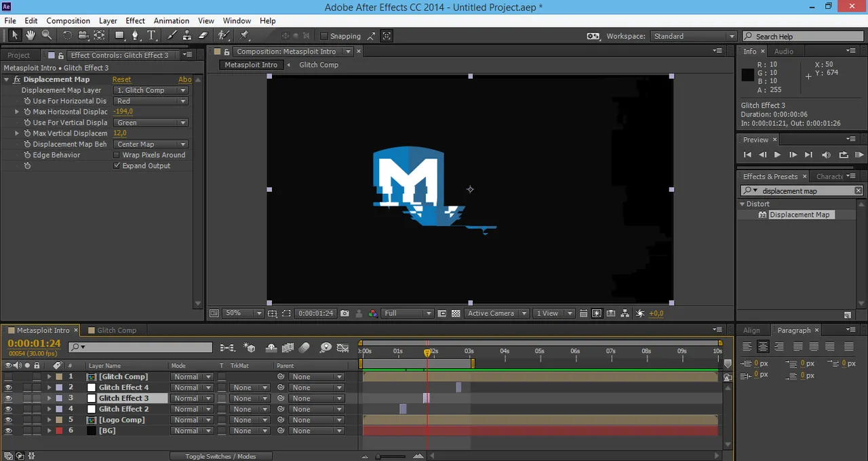Viewport: 868px width, 461px height.
Task: Open the Full resolution dropdown
Action: pos(408,313)
